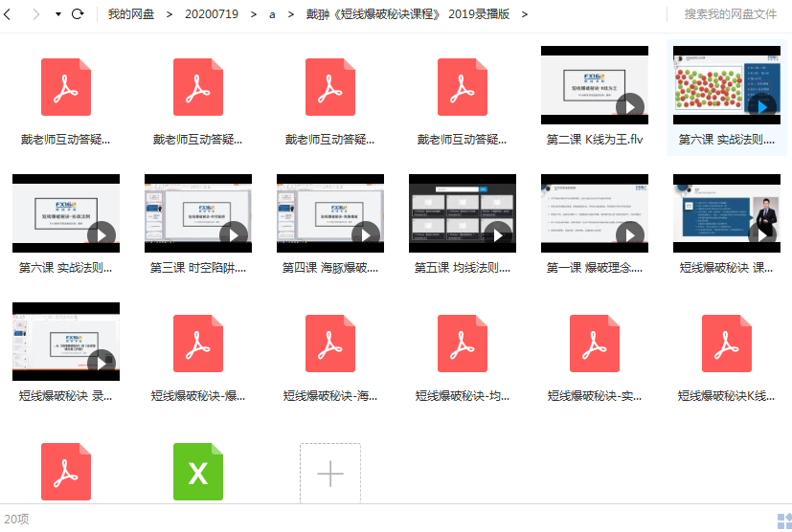The image size is (792, 532).
Task: Click the dashed plus upload tile
Action: tap(330, 473)
